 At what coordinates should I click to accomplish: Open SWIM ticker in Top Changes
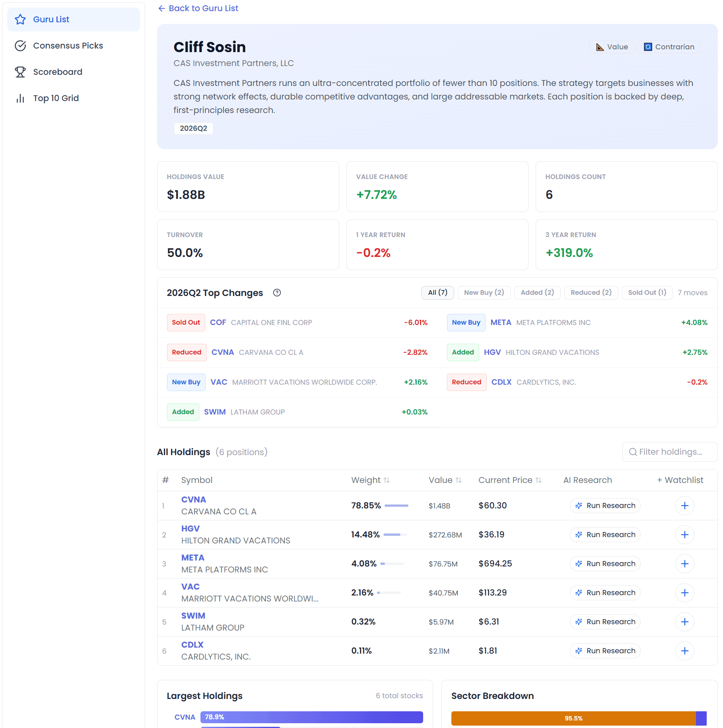(x=215, y=412)
